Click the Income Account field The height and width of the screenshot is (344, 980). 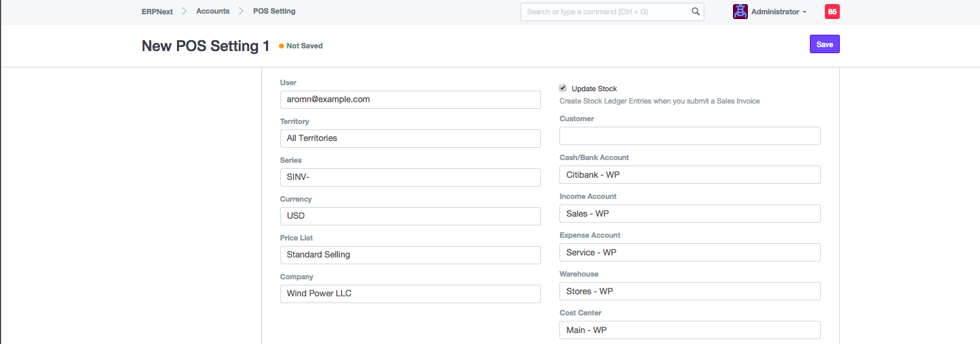click(689, 213)
